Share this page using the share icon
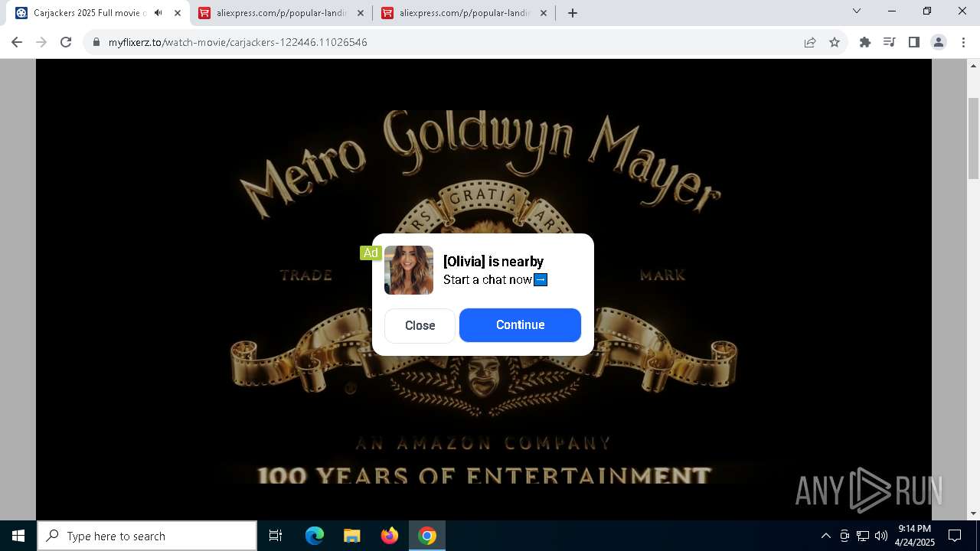The height and width of the screenshot is (551, 980). (810, 42)
